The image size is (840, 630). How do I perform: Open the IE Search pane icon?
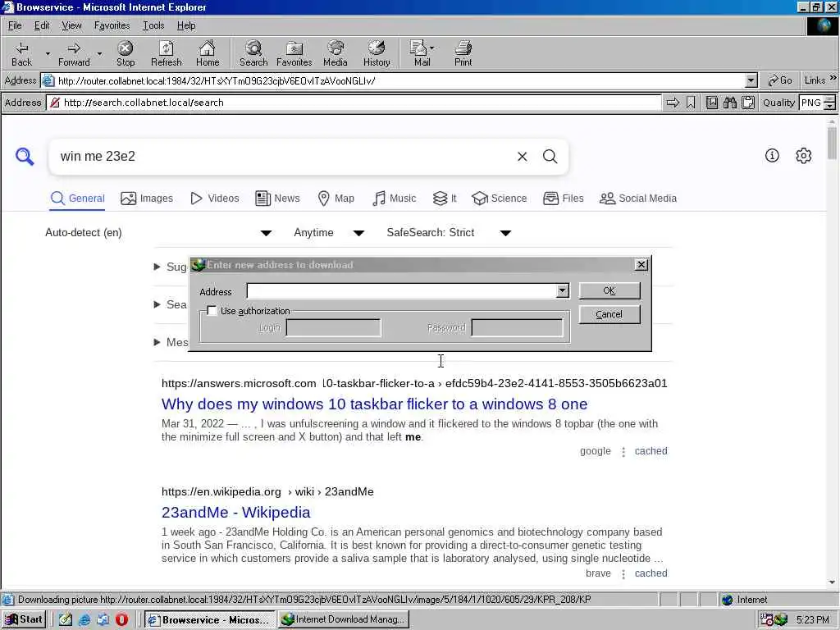(x=253, y=53)
